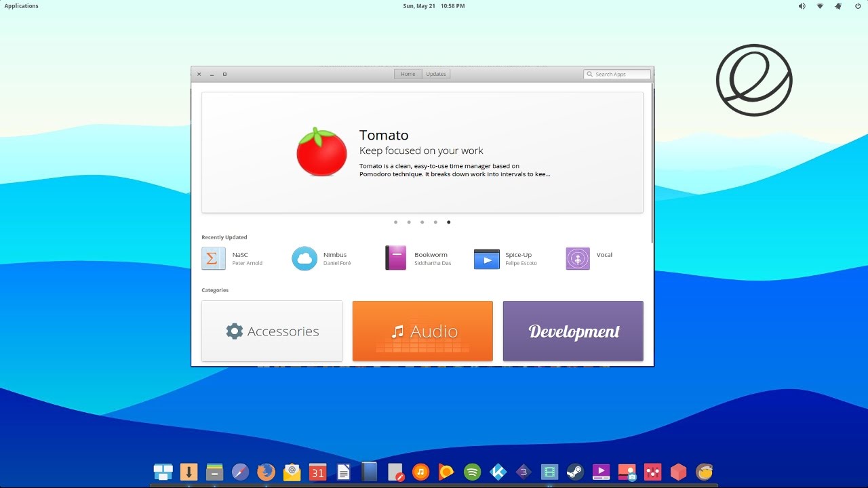Click the AppCenter vertical scrollbar

tap(652, 163)
